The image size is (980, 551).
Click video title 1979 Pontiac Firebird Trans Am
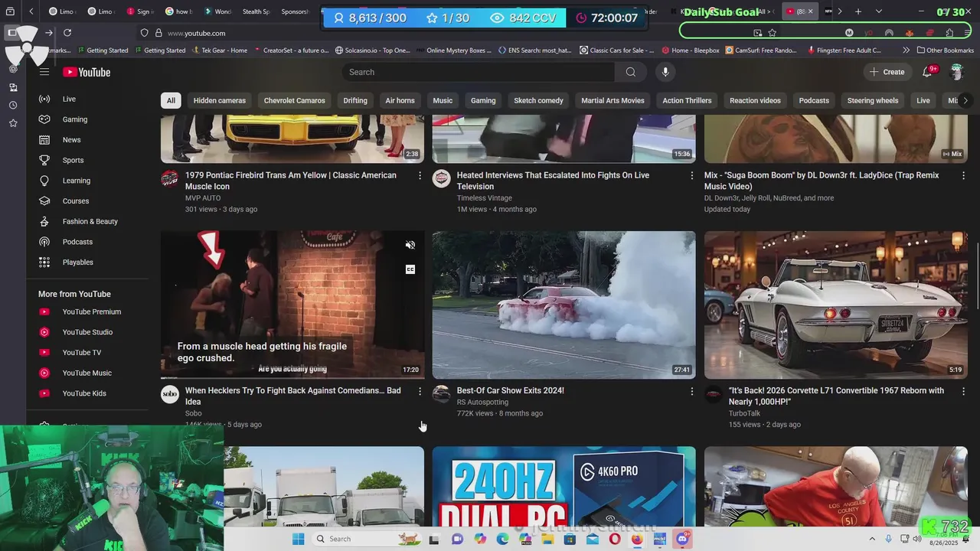(x=291, y=181)
